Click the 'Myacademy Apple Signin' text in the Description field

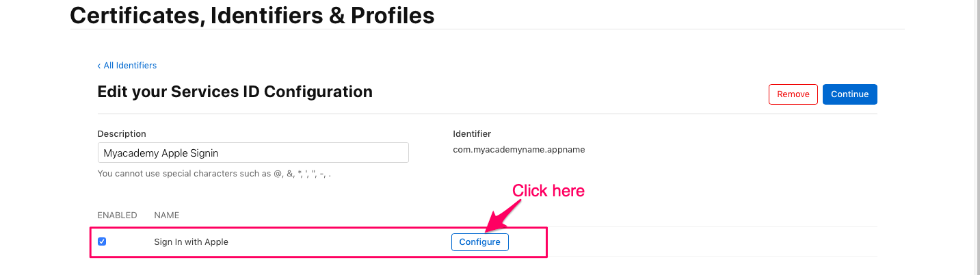(161, 153)
